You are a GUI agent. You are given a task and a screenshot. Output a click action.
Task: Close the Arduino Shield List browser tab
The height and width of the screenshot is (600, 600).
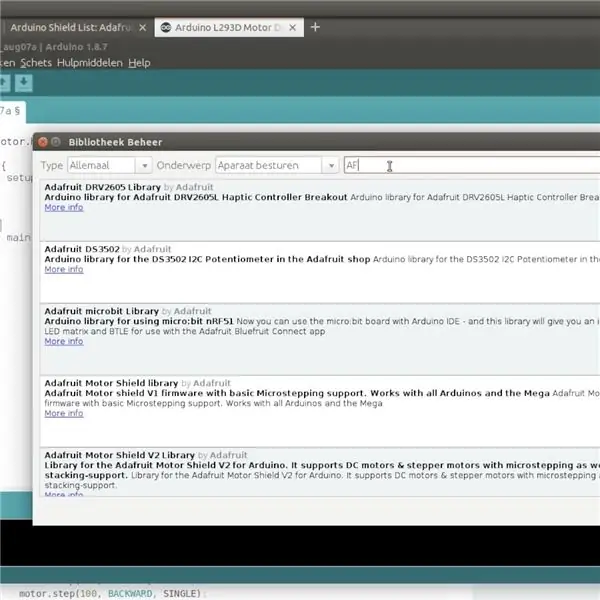[142, 28]
